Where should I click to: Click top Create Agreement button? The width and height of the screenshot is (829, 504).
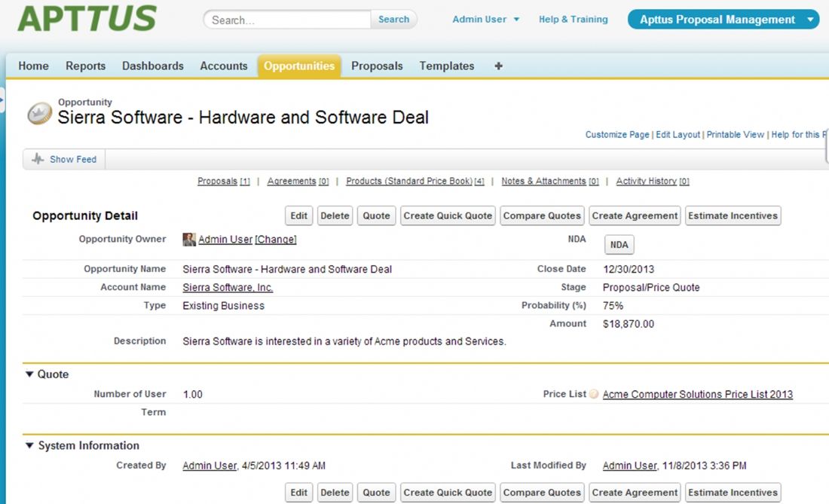pos(635,215)
